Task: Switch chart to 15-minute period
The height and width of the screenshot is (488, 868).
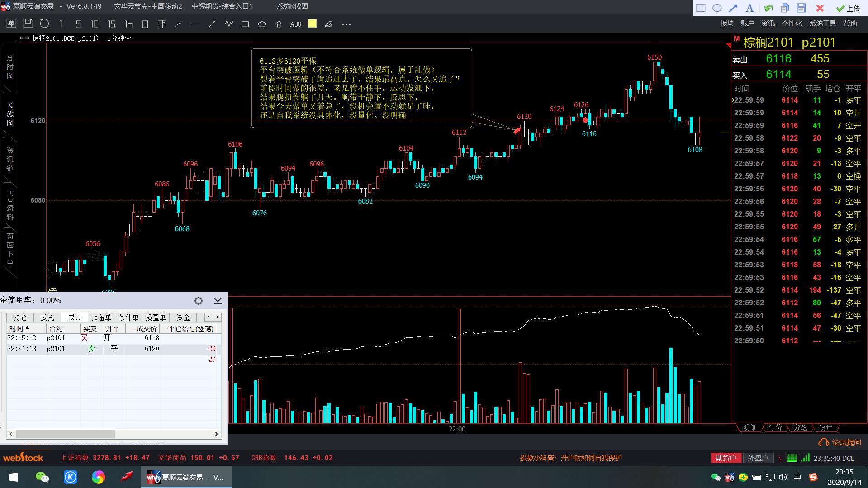Action: (x=112, y=24)
